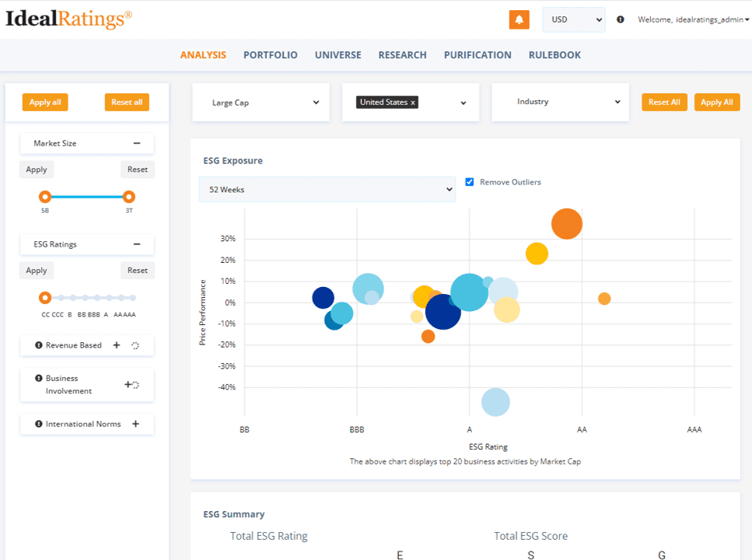Collapse the Market Size section via its minus
The image size is (752, 560).
137,143
